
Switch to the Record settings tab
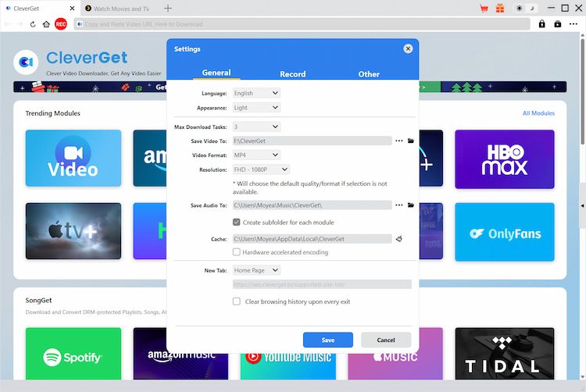[293, 74]
